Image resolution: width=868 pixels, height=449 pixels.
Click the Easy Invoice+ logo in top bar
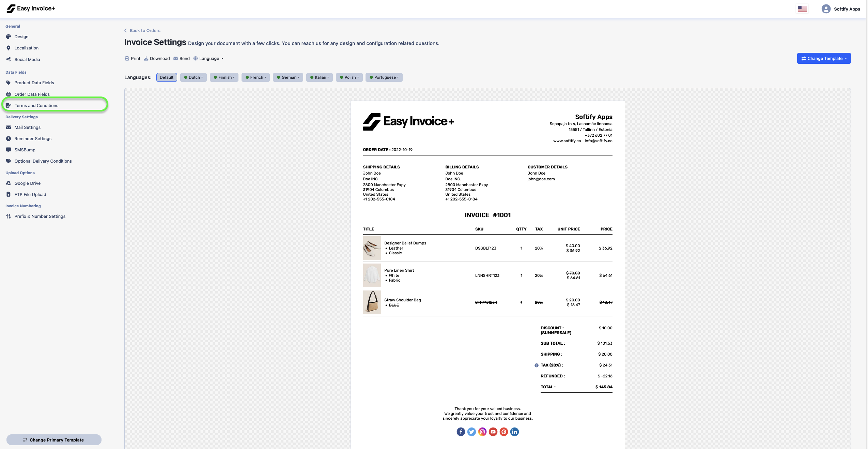click(31, 9)
